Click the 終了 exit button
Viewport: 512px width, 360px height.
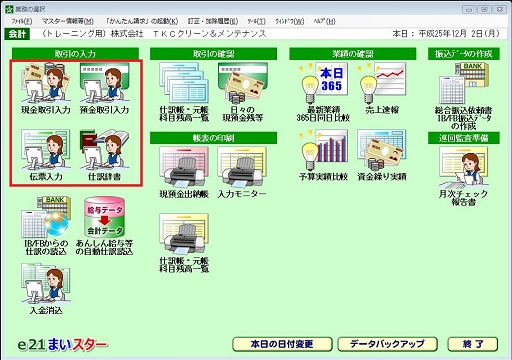473,344
